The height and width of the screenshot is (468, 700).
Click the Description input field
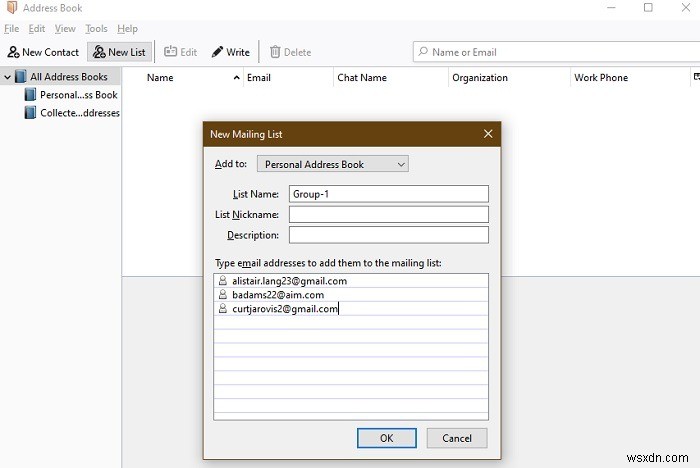(x=388, y=235)
